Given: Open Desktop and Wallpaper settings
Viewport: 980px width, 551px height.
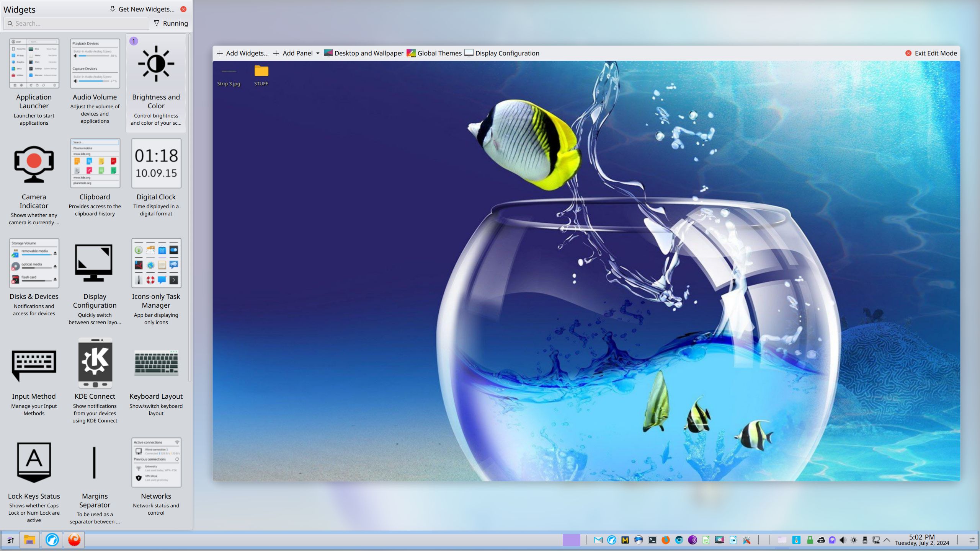Looking at the screenshot, I should [364, 53].
